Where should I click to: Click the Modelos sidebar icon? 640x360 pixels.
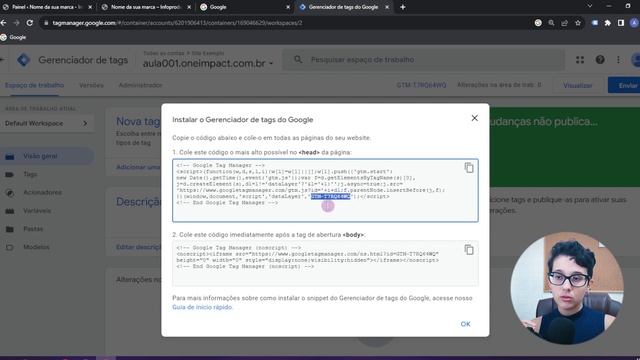point(9,247)
